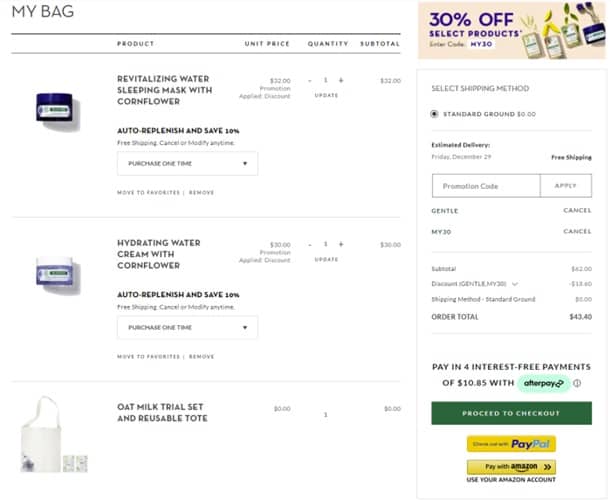Pay with the Amazon button

pos(511,467)
